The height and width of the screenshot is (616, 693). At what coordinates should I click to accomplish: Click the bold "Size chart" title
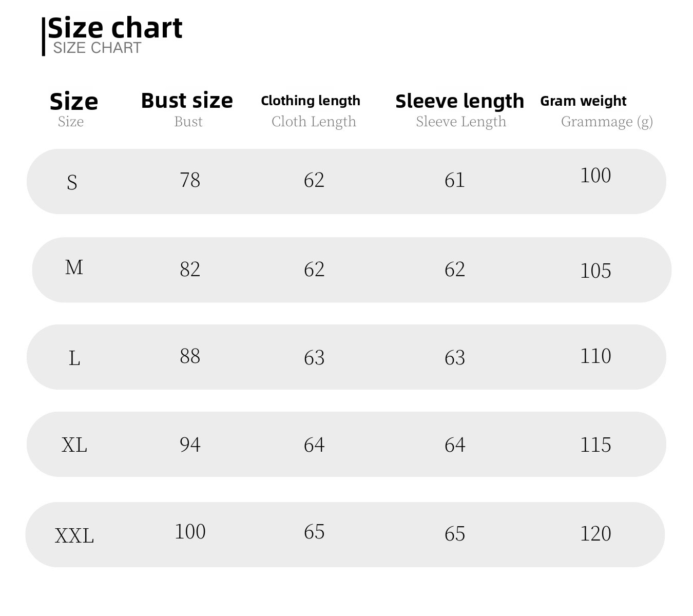tap(115, 28)
